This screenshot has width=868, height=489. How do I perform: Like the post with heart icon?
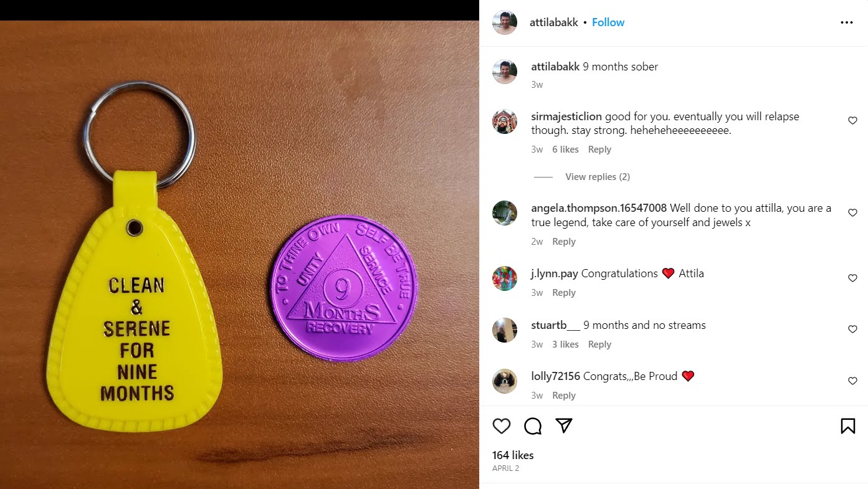pos(502,426)
